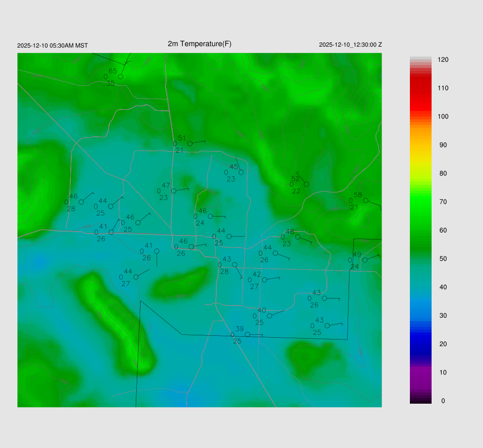Click the 05:30AM MST timestamp label
This screenshot has height=448, width=483.
coord(52,46)
